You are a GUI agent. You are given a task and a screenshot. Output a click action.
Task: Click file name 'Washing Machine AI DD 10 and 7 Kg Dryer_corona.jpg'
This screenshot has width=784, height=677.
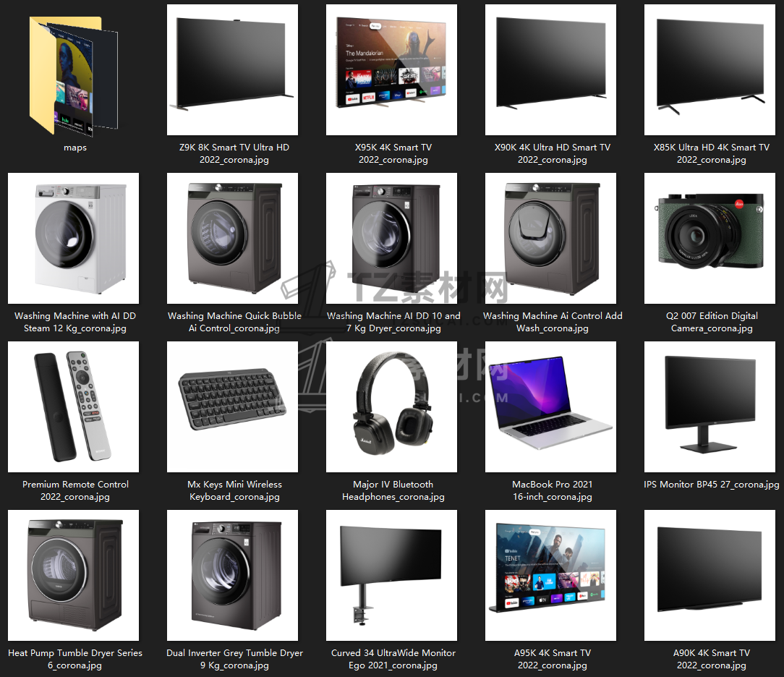(393, 322)
